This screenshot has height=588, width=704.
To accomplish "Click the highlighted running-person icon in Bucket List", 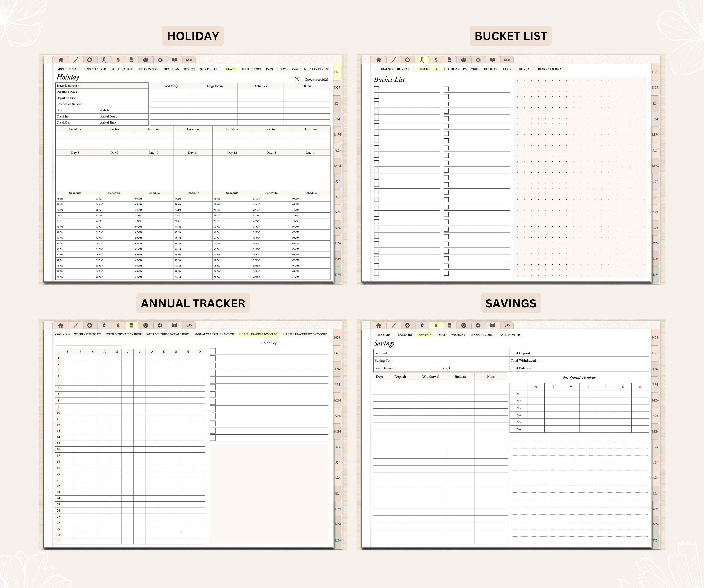I will point(422,60).
